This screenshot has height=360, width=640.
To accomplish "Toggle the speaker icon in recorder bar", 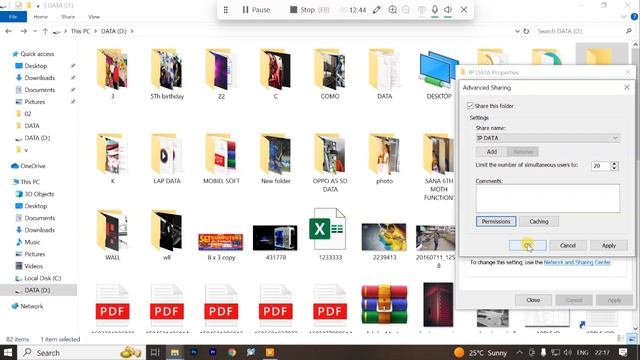I will pyautogui.click(x=448, y=10).
